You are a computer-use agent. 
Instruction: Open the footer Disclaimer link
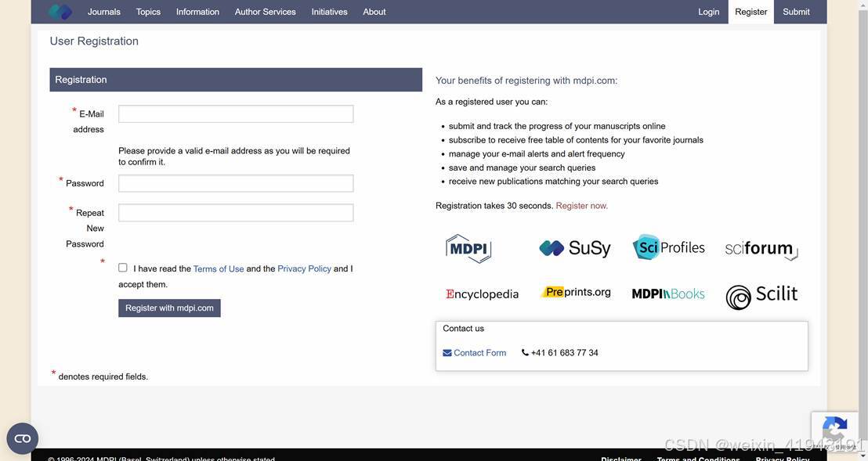pyautogui.click(x=621, y=458)
